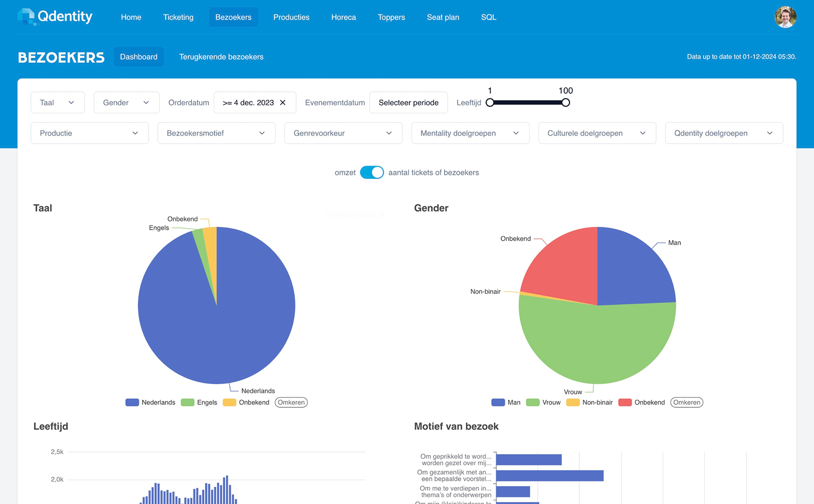Expand the Taal filter dropdown
The image size is (814, 504).
57,103
